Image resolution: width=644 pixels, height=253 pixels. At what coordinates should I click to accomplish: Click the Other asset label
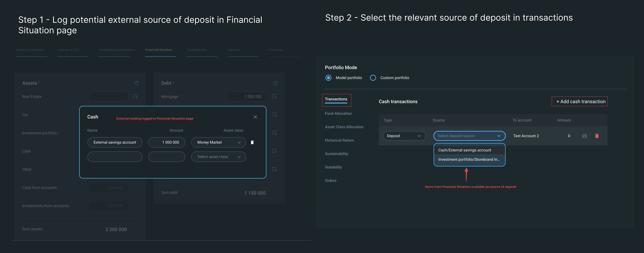pyautogui.click(x=27, y=170)
